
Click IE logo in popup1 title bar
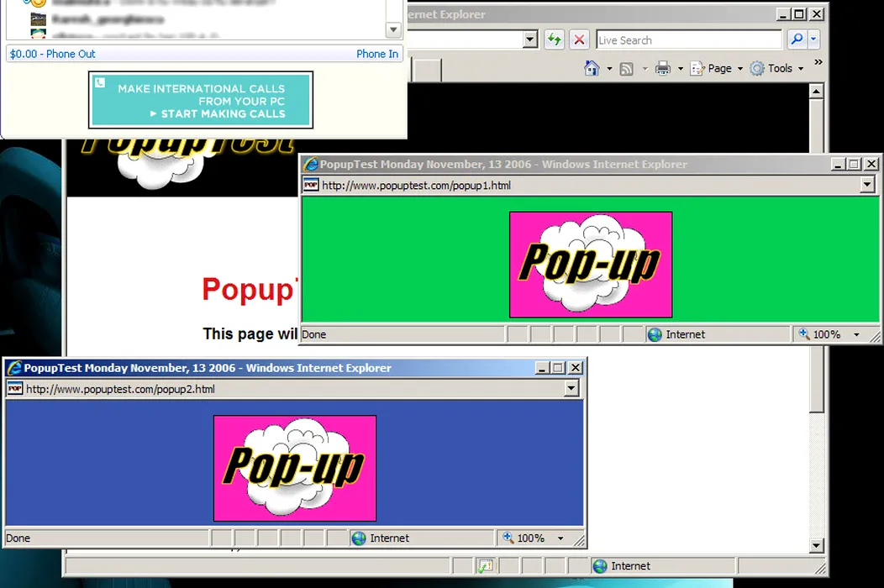pos(311,164)
